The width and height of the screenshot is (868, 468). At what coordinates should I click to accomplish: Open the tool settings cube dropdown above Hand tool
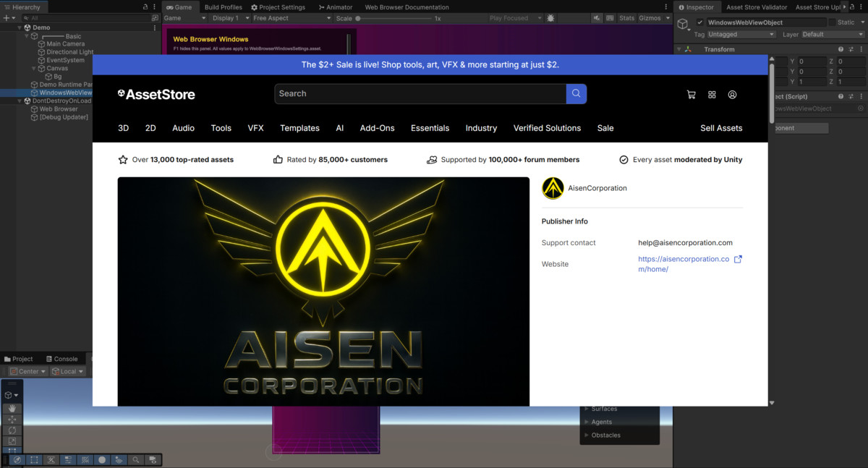coord(12,395)
